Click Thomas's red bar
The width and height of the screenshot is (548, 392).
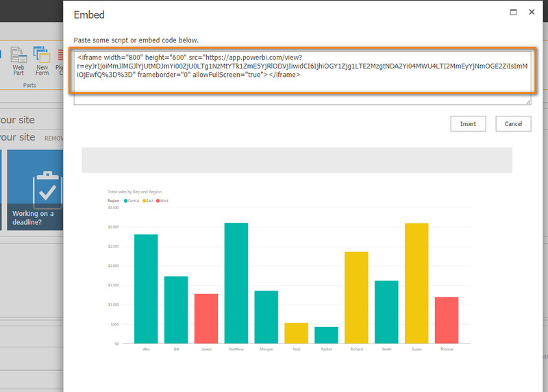pos(447,320)
